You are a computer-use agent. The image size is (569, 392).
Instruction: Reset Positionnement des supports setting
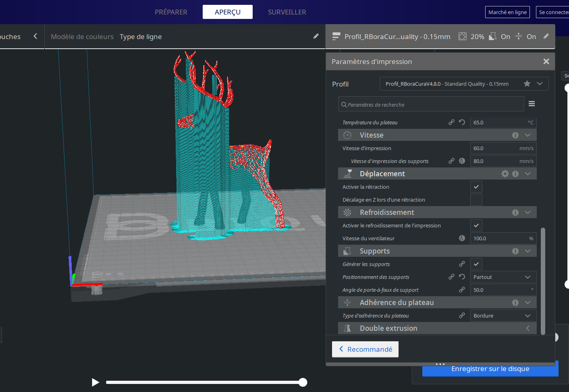462,277
